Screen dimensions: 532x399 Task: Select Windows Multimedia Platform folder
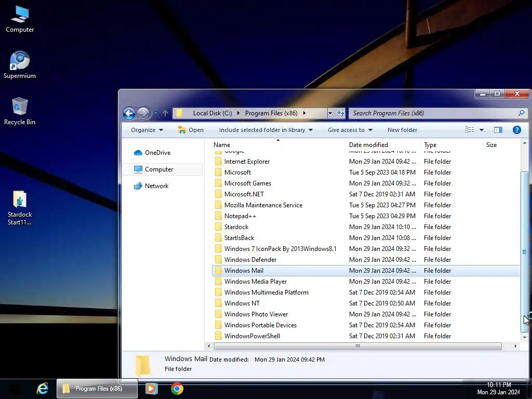tap(366, 292)
